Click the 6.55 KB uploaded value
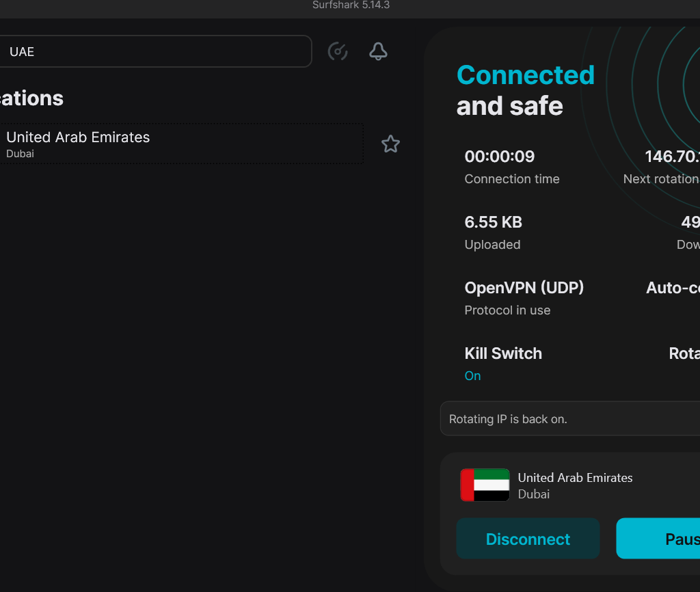 [x=494, y=222]
